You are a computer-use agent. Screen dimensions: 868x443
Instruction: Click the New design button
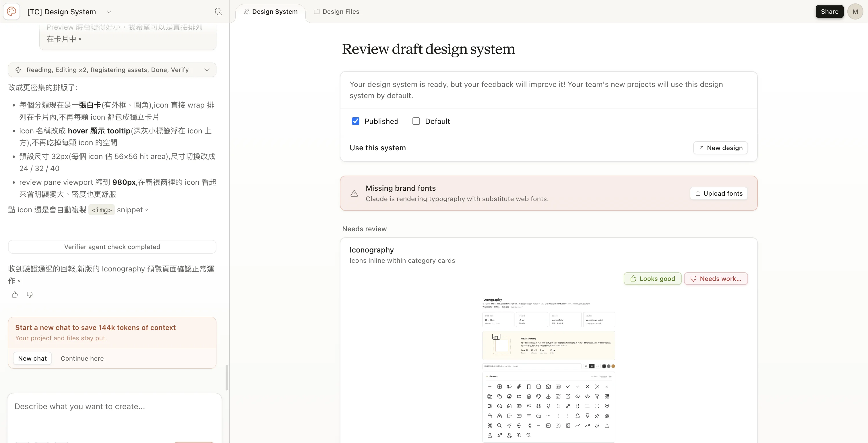pos(720,148)
